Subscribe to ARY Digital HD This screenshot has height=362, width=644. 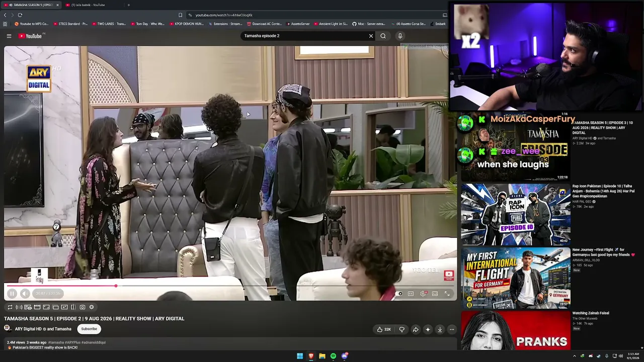click(x=89, y=329)
